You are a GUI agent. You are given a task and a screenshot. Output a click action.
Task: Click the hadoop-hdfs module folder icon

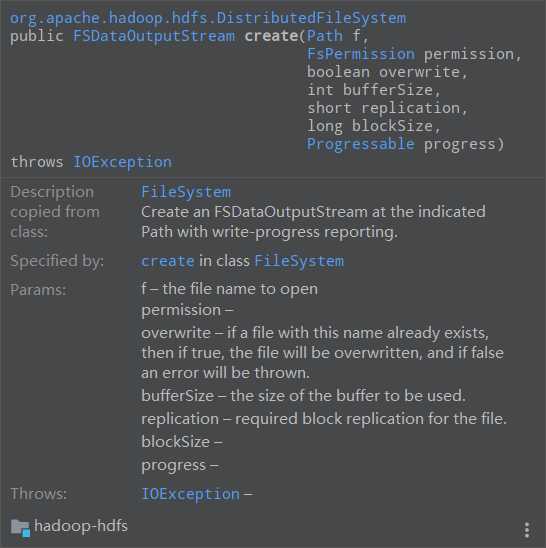pos(20,528)
